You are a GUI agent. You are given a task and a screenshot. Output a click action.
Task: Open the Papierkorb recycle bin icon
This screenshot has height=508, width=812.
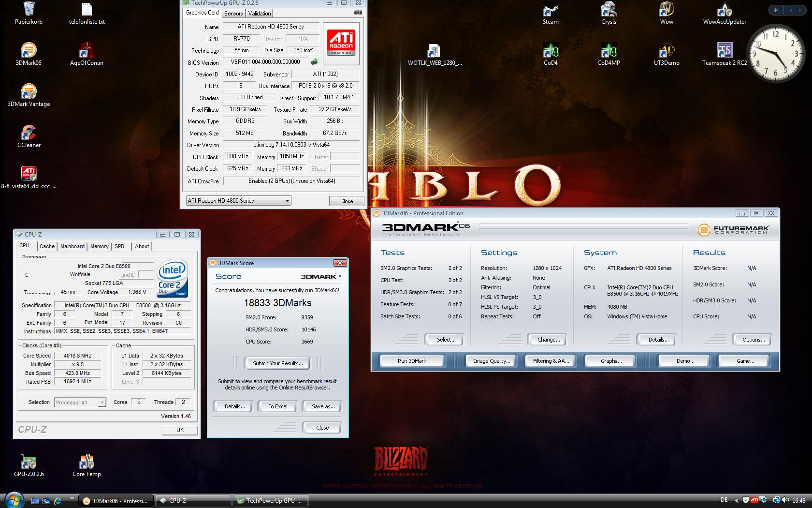point(29,13)
